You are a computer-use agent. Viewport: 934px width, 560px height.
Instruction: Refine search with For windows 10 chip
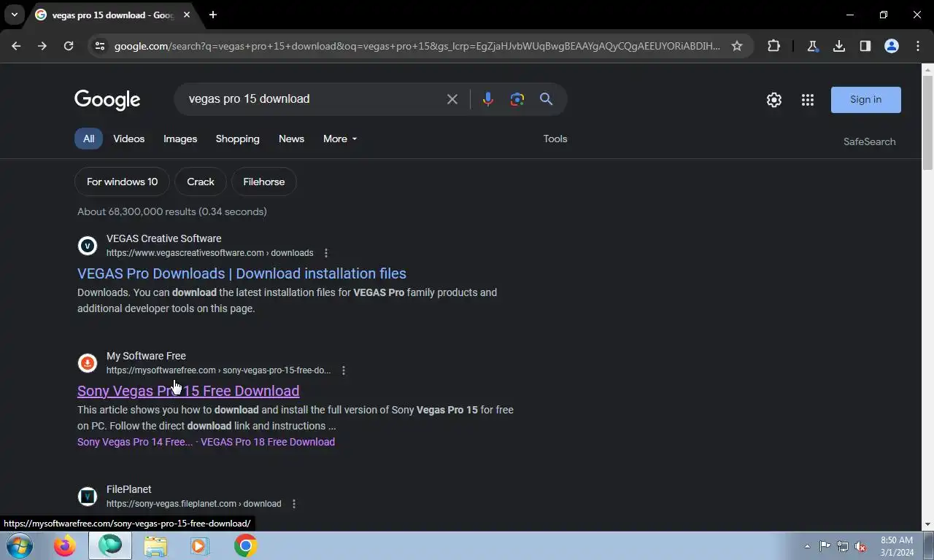[122, 182]
